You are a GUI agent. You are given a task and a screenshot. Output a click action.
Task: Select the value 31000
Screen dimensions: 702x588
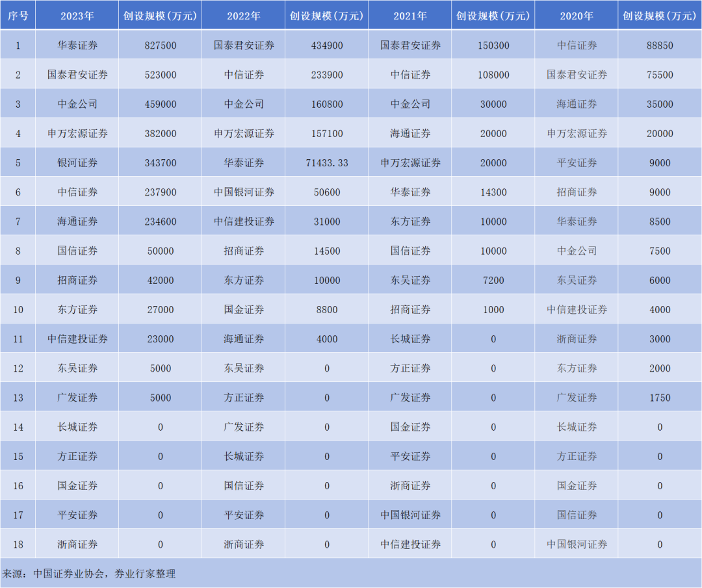pyautogui.click(x=327, y=222)
